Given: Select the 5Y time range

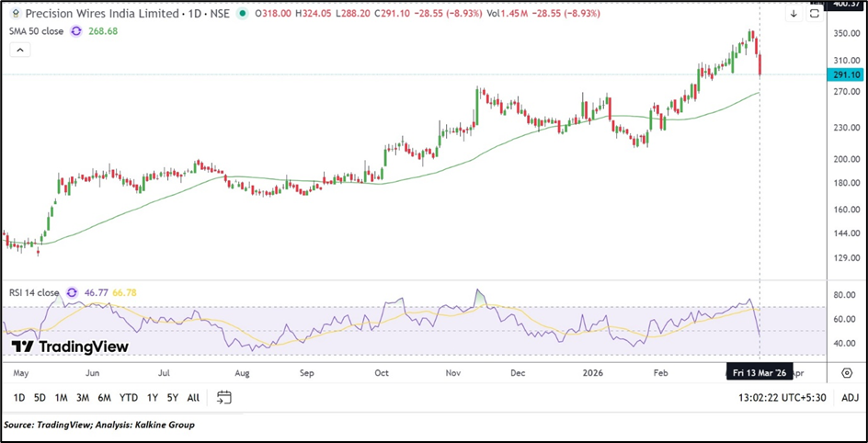Looking at the screenshot, I should [173, 398].
